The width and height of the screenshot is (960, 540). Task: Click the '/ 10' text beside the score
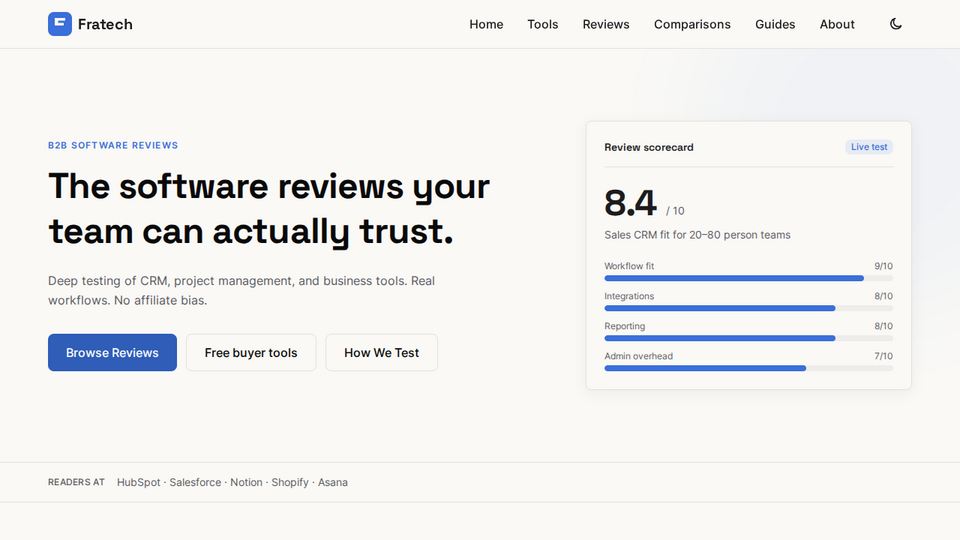(x=675, y=211)
